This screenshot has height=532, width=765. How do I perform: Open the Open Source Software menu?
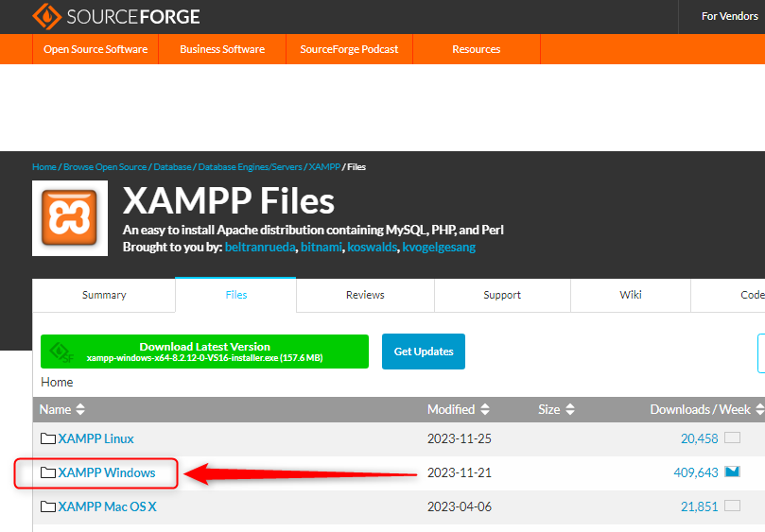click(x=96, y=49)
